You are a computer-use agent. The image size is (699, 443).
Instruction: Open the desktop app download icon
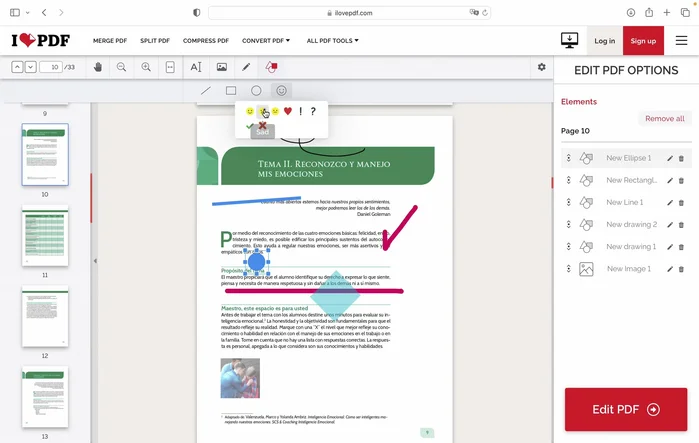pyautogui.click(x=569, y=40)
